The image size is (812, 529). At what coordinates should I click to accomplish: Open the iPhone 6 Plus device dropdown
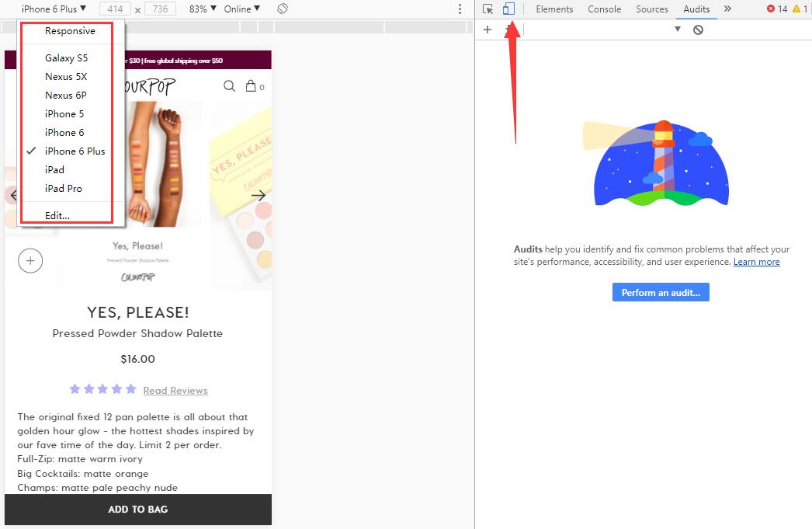tap(54, 9)
